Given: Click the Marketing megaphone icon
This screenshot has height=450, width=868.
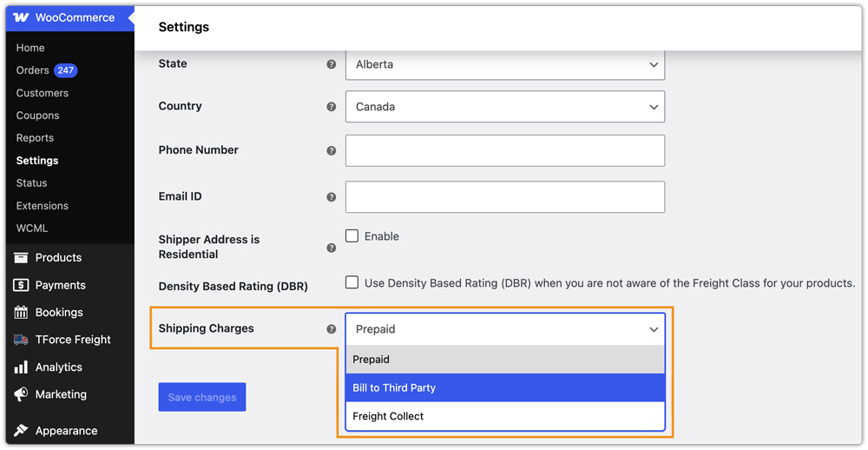Looking at the screenshot, I should click(x=21, y=394).
